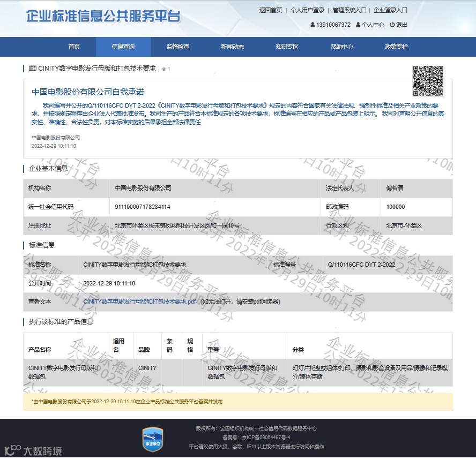Open 企业登录入口 link

(x=390, y=10)
